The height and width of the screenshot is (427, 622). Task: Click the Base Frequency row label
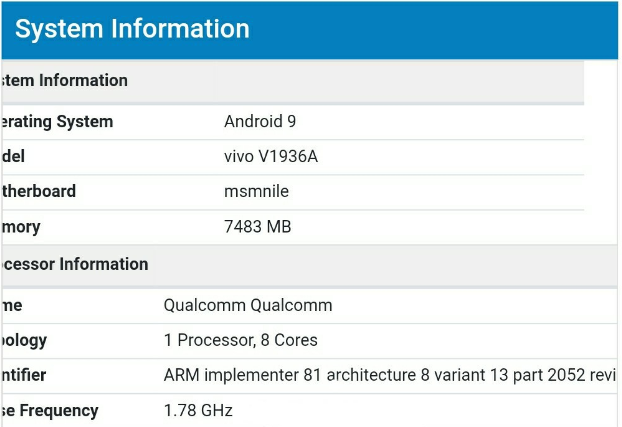(50, 411)
